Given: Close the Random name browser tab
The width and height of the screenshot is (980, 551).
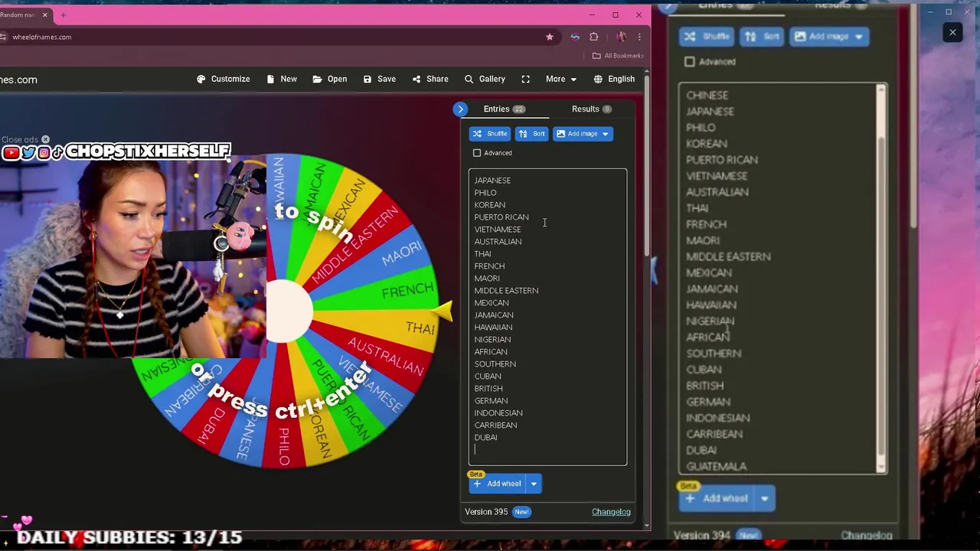Looking at the screenshot, I should [44, 15].
